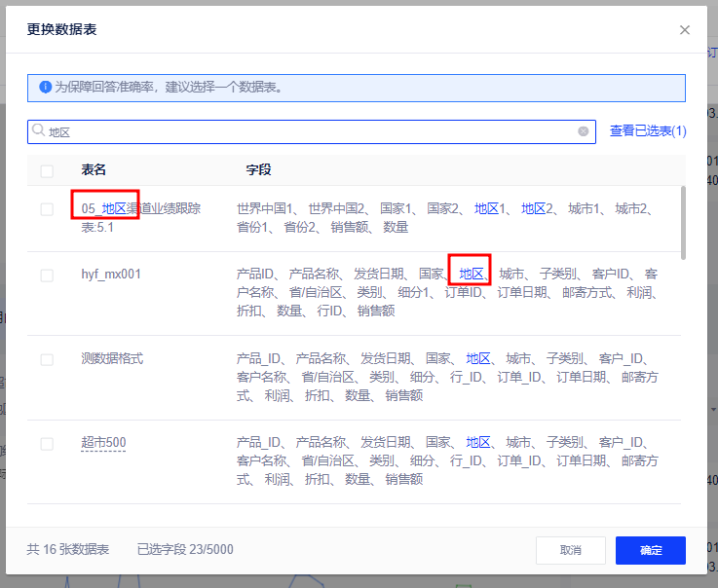The image size is (718, 588).
Task: Click the 字段 column header
Action: (258, 170)
